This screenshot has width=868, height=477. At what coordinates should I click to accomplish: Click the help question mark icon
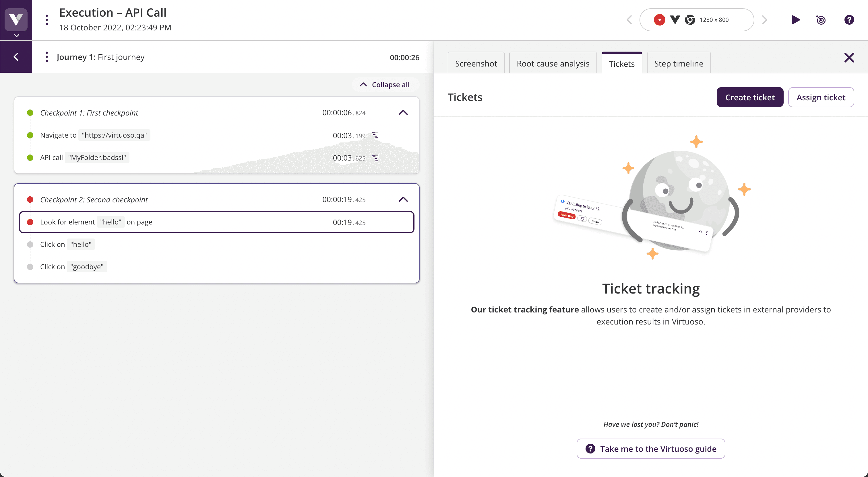pos(849,20)
